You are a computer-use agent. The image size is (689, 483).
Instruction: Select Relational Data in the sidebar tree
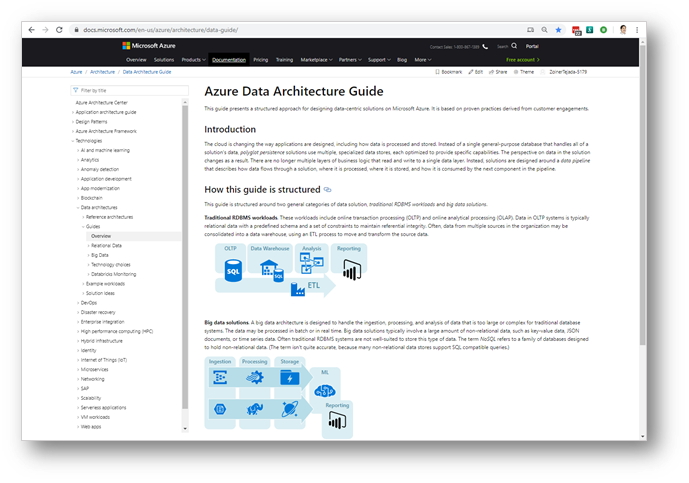click(x=106, y=246)
